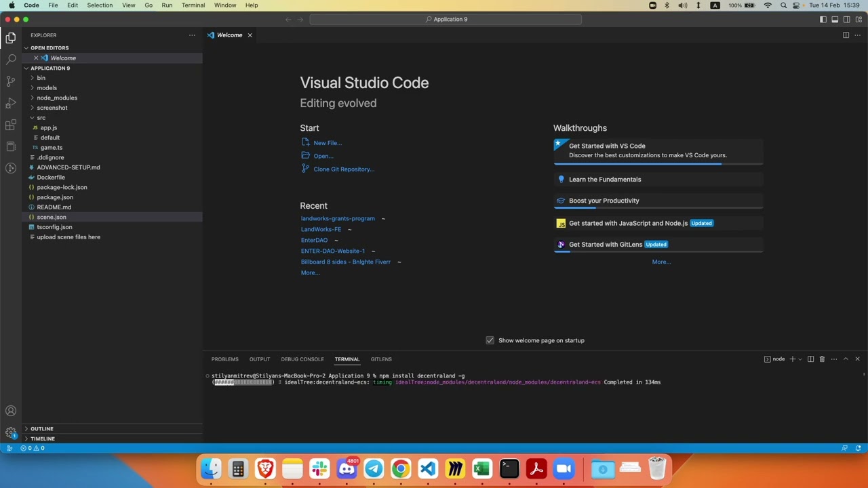The height and width of the screenshot is (488, 868).
Task: Click More... under Recent list
Action: click(x=310, y=272)
